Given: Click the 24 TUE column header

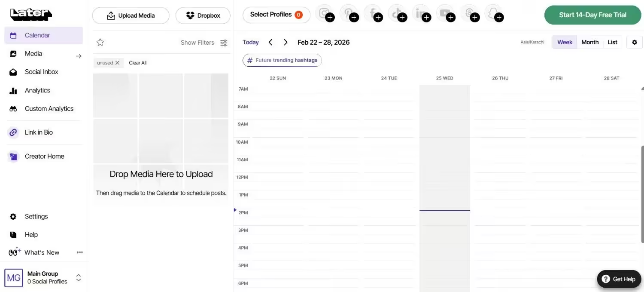Looking at the screenshot, I should pos(389,78).
